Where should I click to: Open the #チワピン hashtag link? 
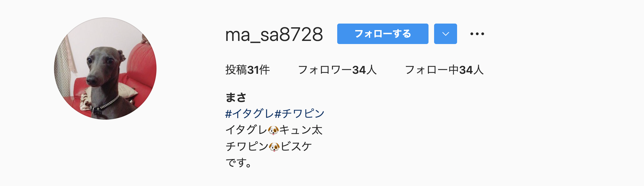tap(300, 113)
